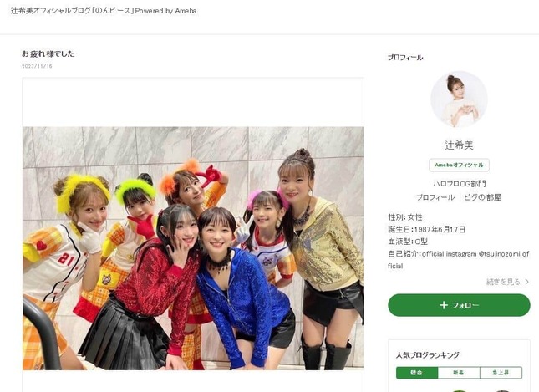Open the プロフィール link under the badge
Viewport: 539px width, 392px height.
click(x=435, y=197)
